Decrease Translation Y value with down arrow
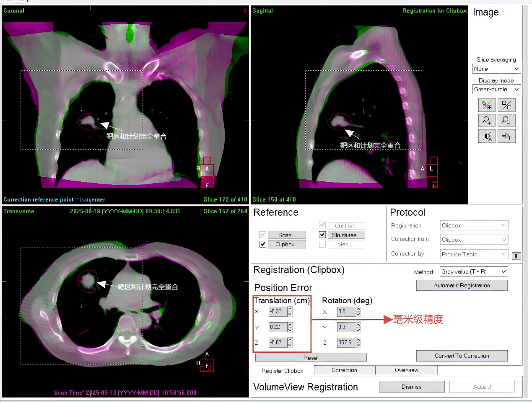 pyautogui.click(x=290, y=329)
